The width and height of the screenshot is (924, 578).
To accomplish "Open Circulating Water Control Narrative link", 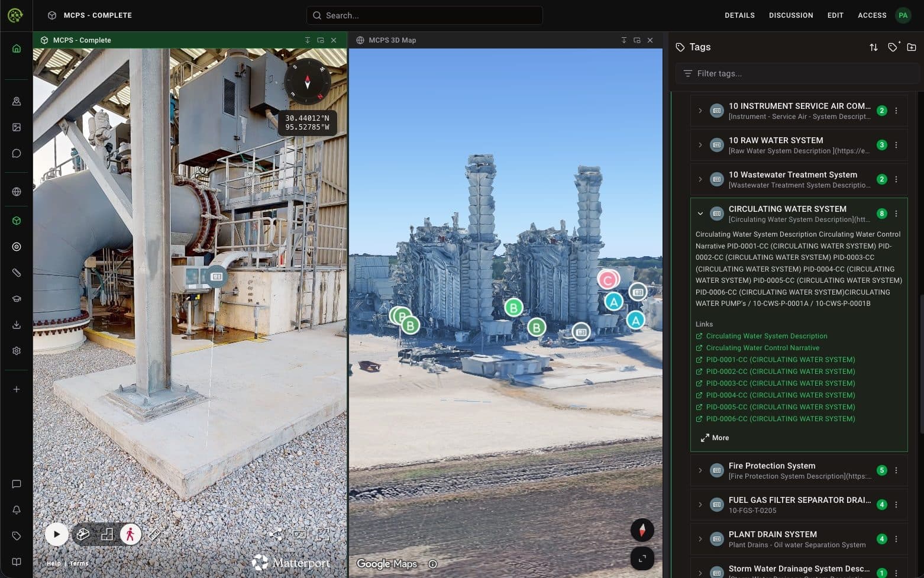I will [763, 348].
